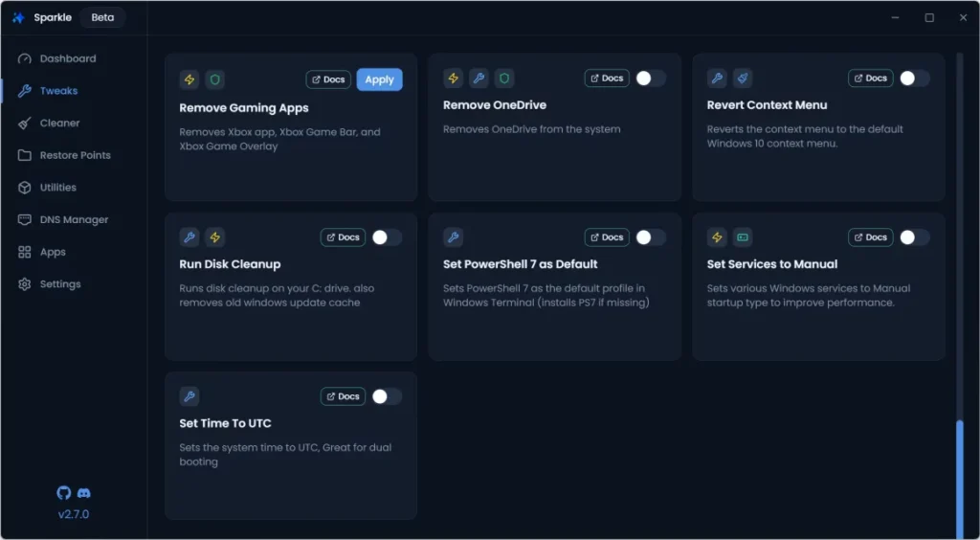Viewport: 980px width, 540px height.
Task: Select Restore Points from the sidebar
Action: [x=75, y=155]
